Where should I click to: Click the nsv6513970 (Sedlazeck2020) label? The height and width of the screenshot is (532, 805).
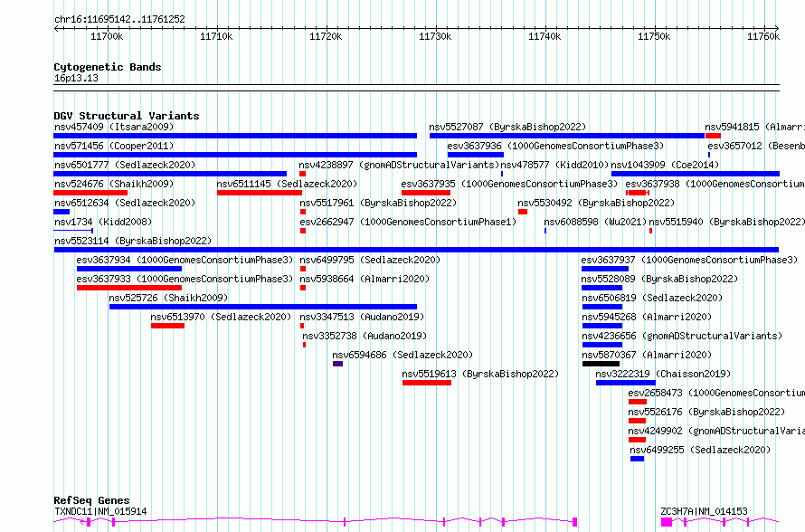point(221,317)
